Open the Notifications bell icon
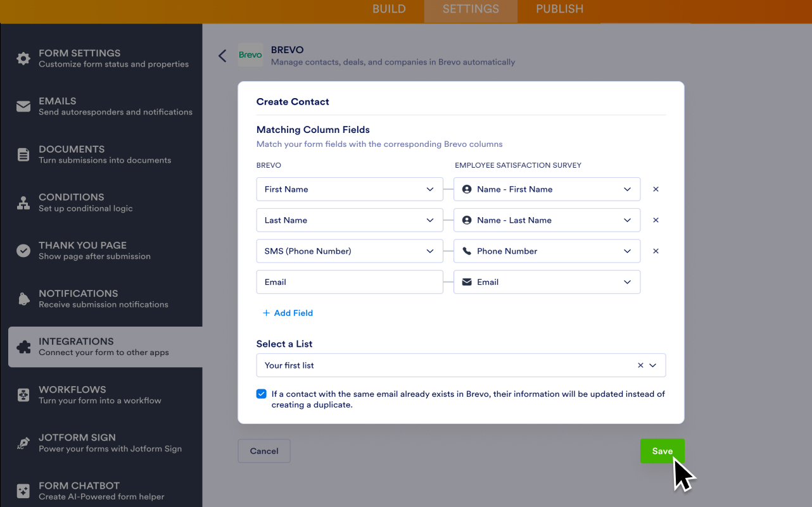Image resolution: width=812 pixels, height=507 pixels. tap(23, 299)
